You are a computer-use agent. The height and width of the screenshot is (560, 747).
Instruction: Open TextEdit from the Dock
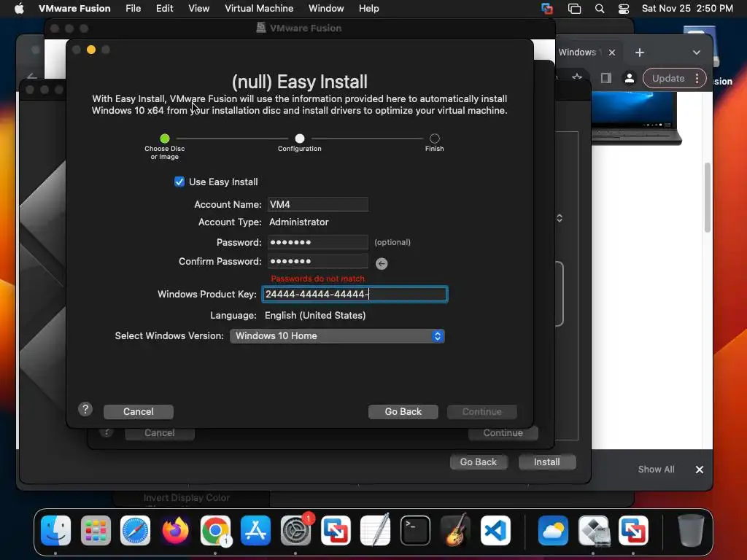coord(376,530)
